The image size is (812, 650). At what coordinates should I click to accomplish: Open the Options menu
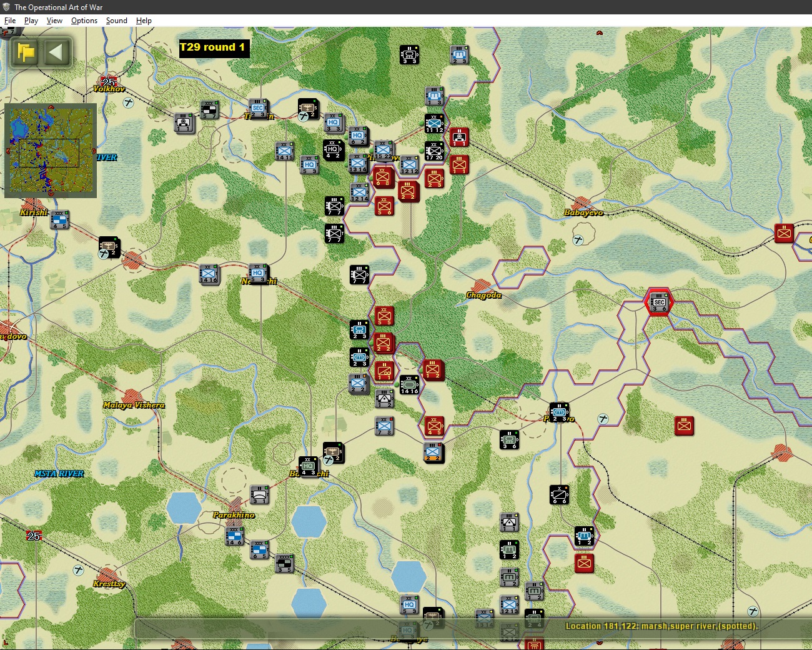[x=84, y=21]
